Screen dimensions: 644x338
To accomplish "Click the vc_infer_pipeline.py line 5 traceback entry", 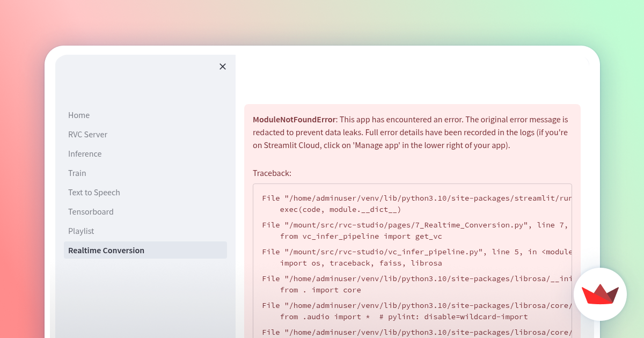I will point(417,252).
